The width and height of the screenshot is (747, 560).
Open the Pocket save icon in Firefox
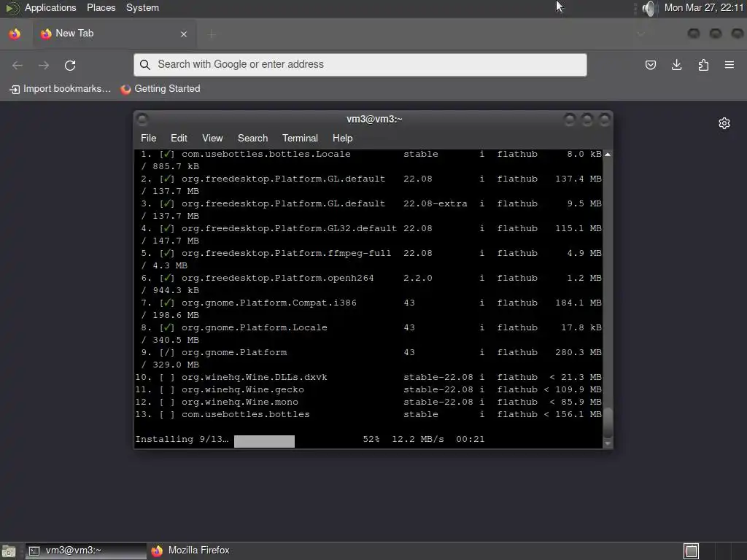(x=650, y=65)
